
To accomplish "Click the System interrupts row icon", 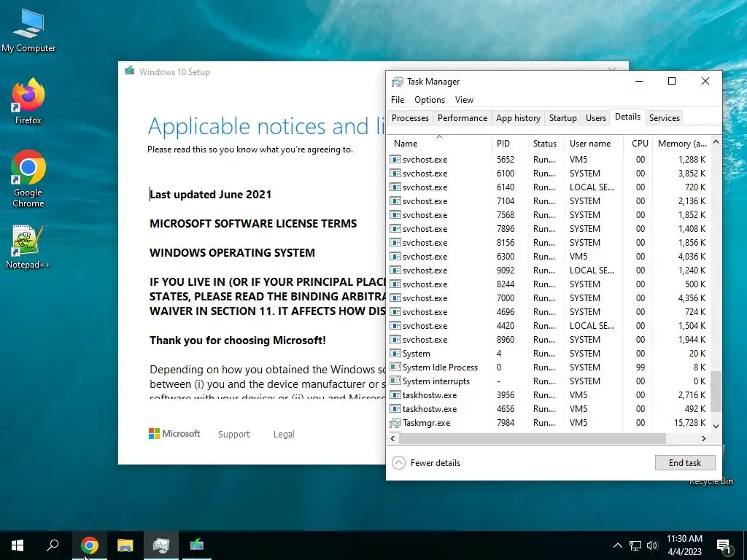I will (x=395, y=381).
